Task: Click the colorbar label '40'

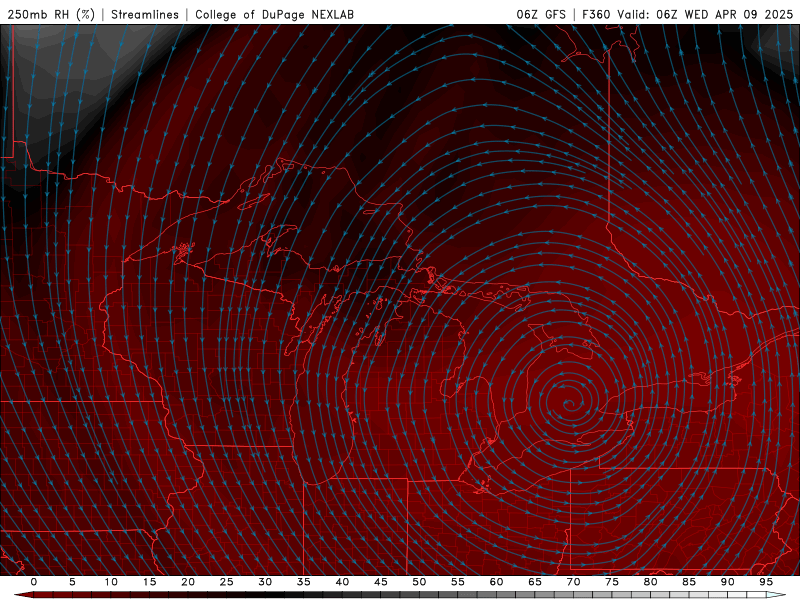Action: tap(342, 582)
